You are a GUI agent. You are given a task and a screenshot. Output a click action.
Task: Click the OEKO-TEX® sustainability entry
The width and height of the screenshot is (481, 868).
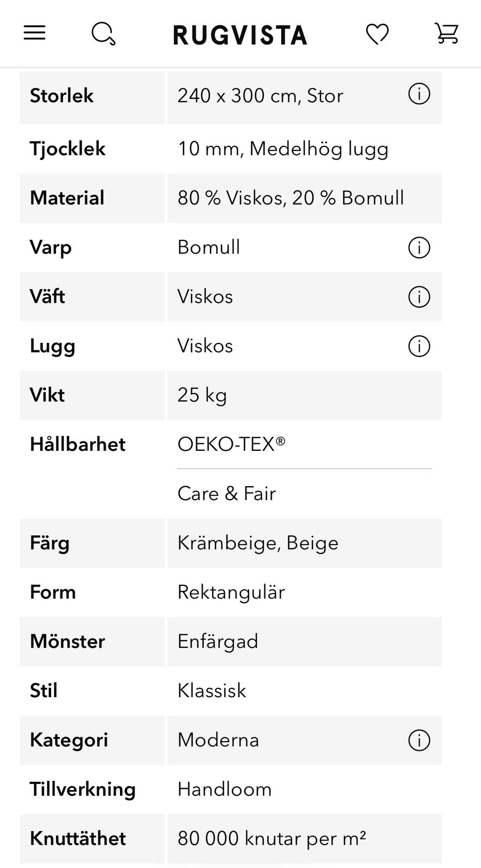(x=231, y=444)
